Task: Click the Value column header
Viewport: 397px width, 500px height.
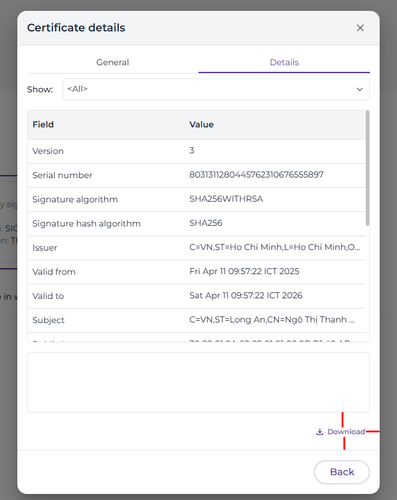Action: [x=201, y=125]
